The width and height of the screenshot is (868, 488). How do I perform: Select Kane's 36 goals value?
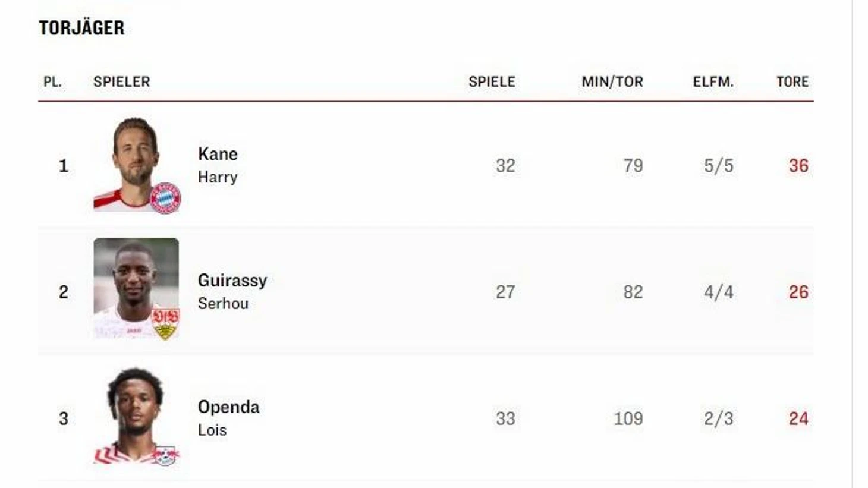point(798,166)
